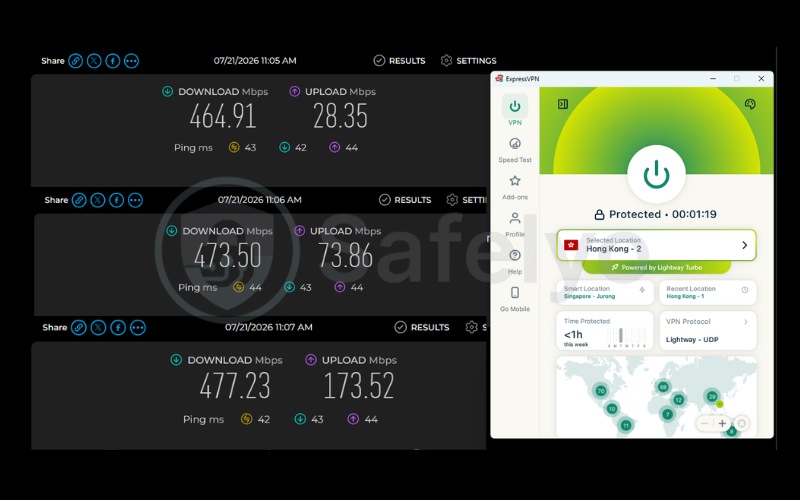Open RESULTS in the 11:06 AM test
Viewport: 800px width, 500px height.
pos(405,200)
